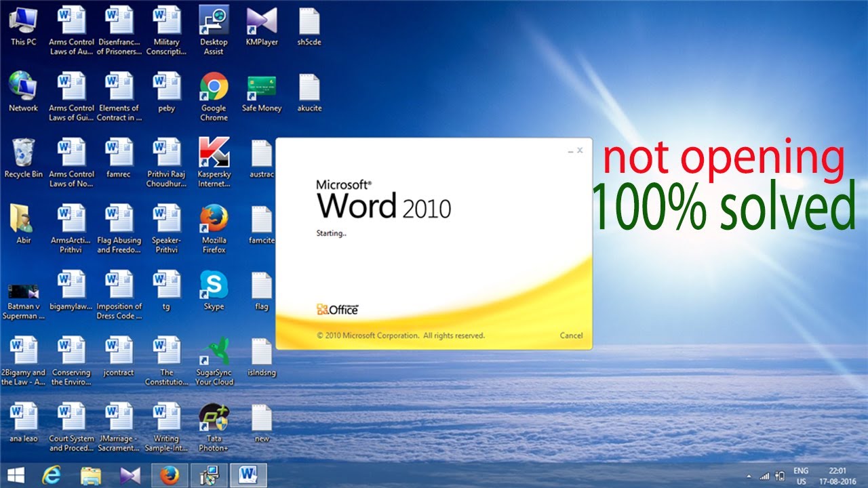The height and width of the screenshot is (488, 868).
Task: Select the Skype desktop shortcut
Action: click(x=214, y=291)
